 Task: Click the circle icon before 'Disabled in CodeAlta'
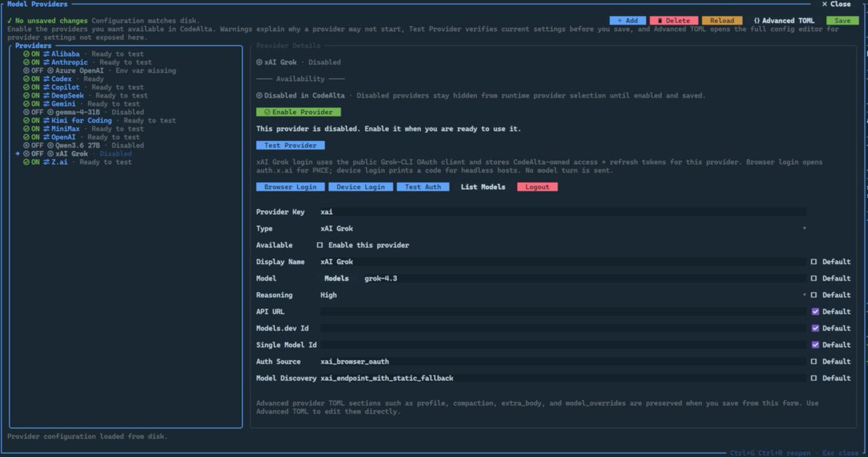[x=260, y=95]
